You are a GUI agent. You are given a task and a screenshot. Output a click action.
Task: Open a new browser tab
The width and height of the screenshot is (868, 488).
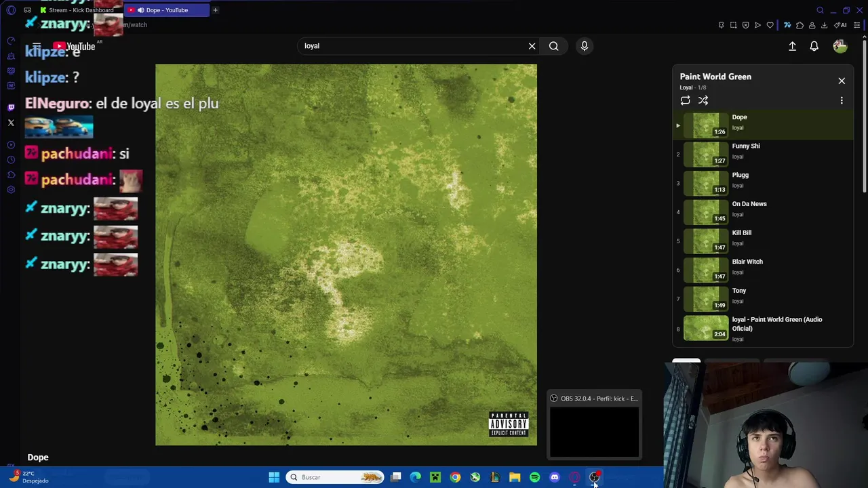[215, 10]
